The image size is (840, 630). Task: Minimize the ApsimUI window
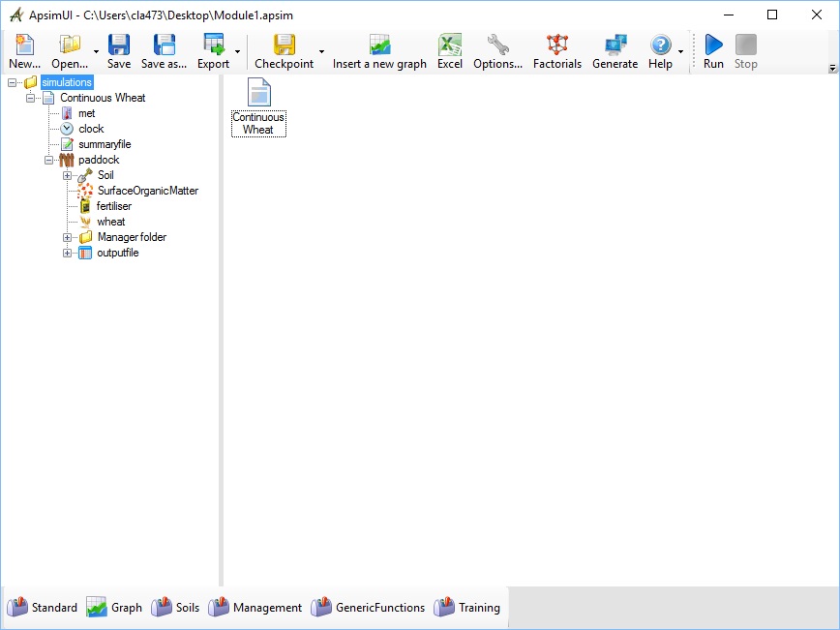tap(729, 15)
